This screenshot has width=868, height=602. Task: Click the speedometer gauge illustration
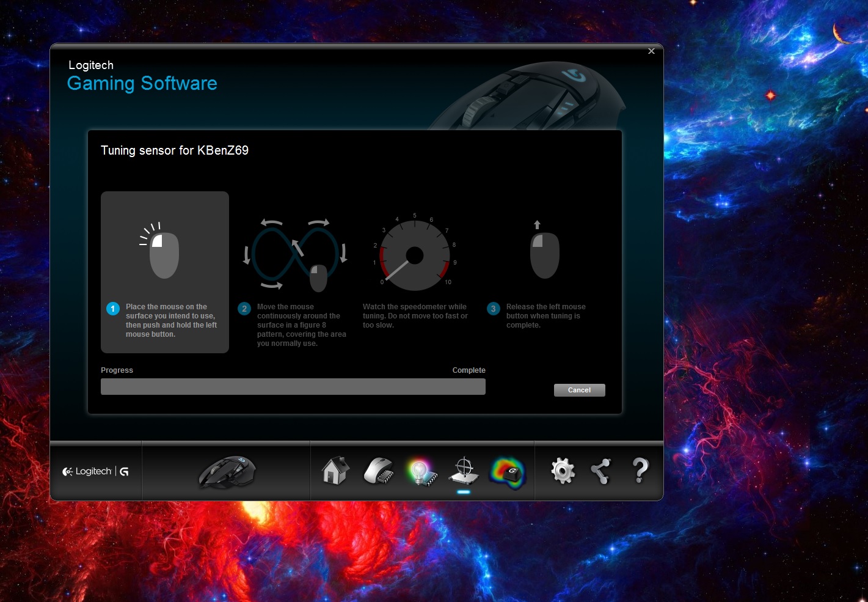[415, 252]
